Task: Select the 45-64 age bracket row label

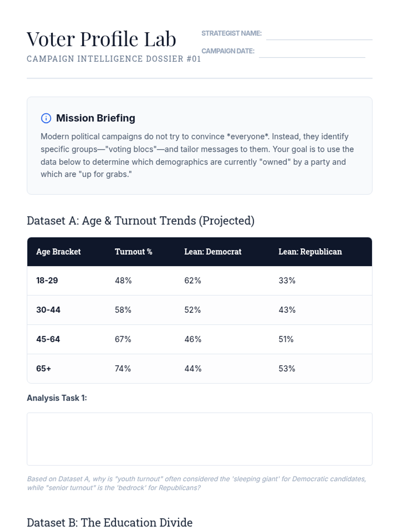Action: 48,339
